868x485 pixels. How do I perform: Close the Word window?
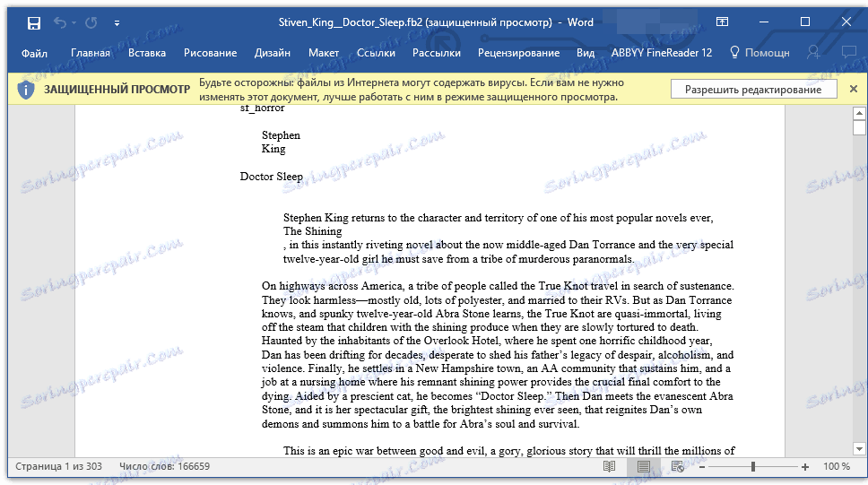point(846,22)
